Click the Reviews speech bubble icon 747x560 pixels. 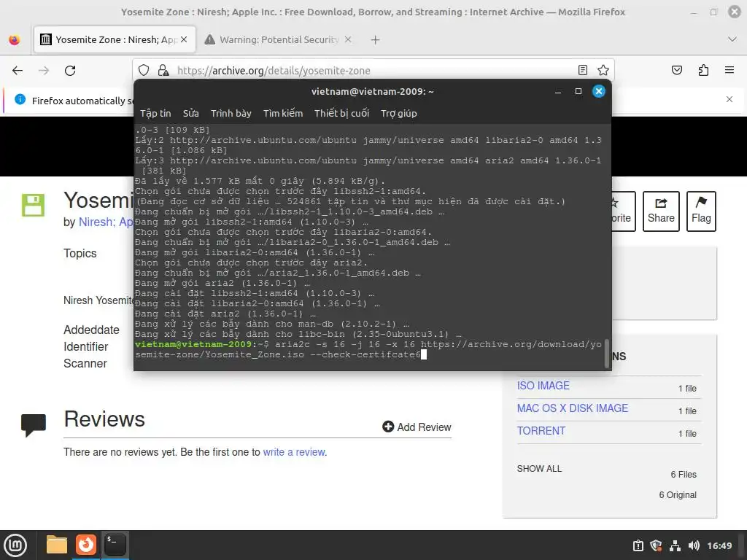(34, 425)
